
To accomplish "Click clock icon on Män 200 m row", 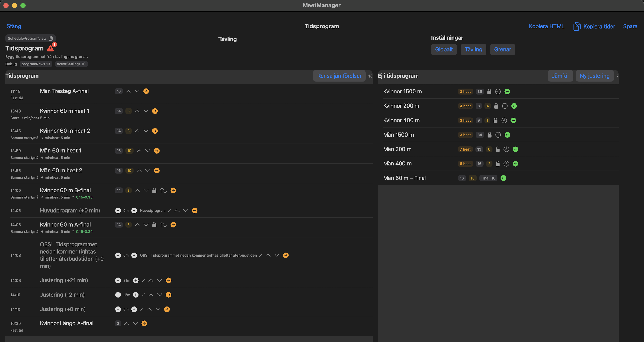I will click(506, 149).
